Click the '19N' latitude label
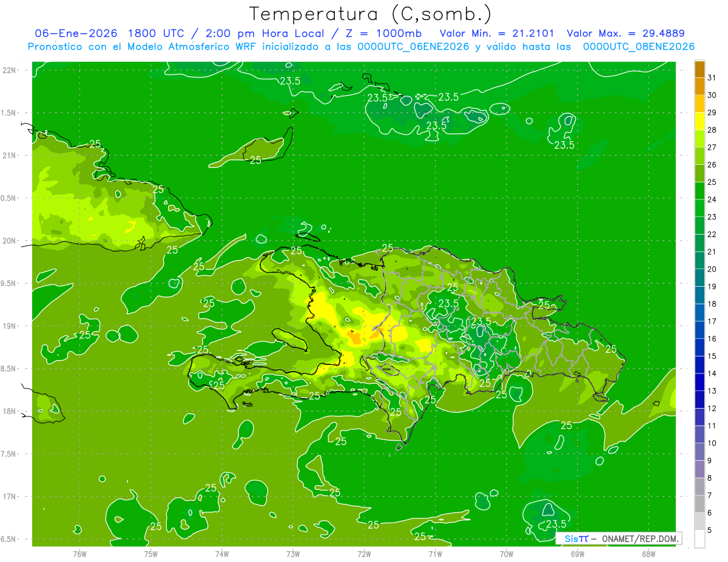The width and height of the screenshot is (728, 562). 10,326
